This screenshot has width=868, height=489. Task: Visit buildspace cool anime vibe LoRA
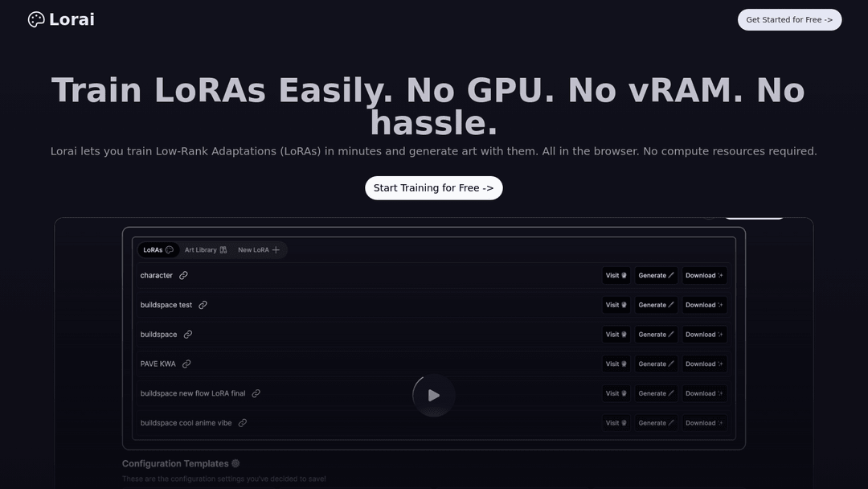[616, 423]
